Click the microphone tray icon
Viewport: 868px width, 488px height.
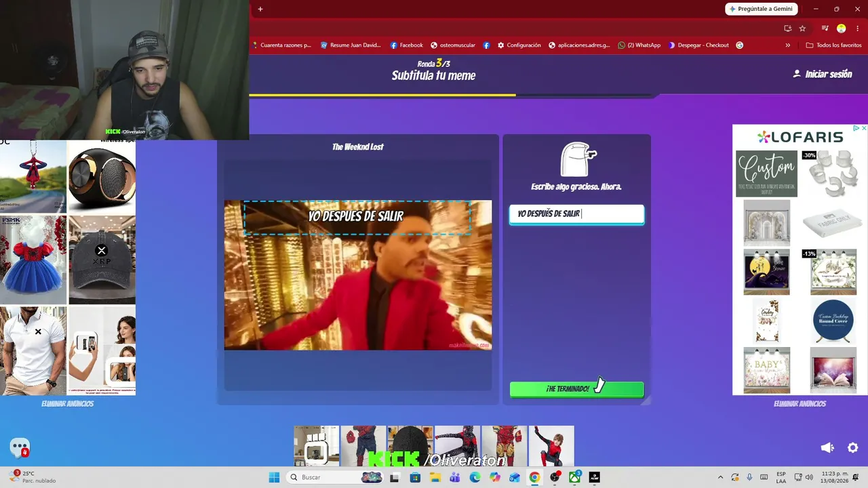click(749, 477)
